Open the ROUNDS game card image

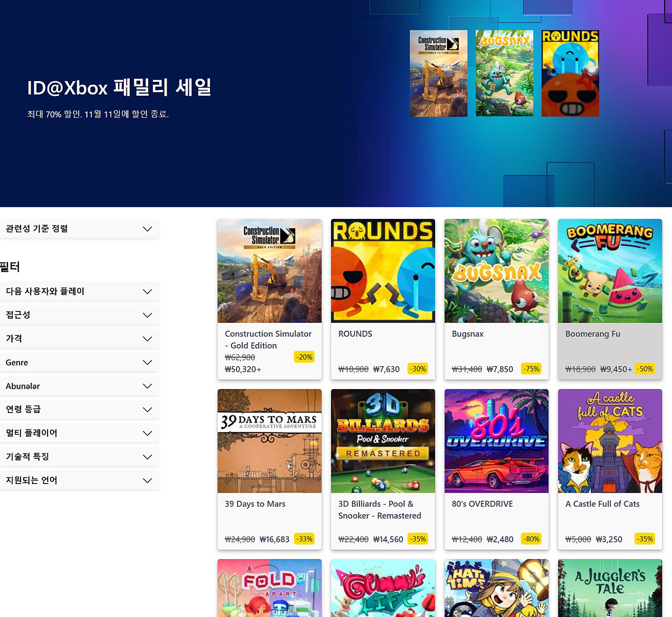click(x=383, y=271)
